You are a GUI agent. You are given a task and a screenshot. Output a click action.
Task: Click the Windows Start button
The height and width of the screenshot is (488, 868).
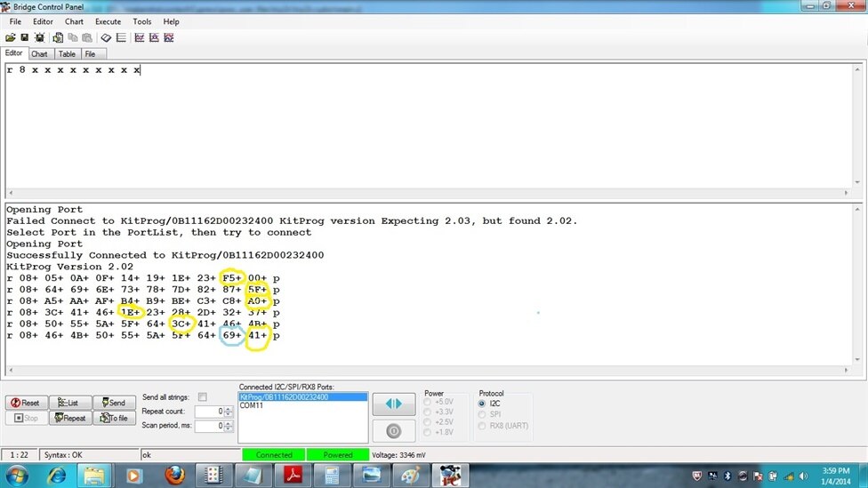pyautogui.click(x=17, y=476)
